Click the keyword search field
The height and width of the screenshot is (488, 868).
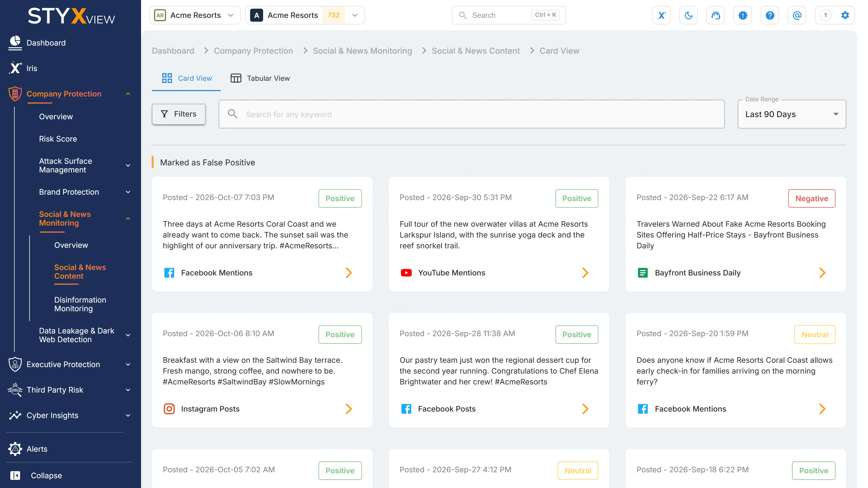471,114
